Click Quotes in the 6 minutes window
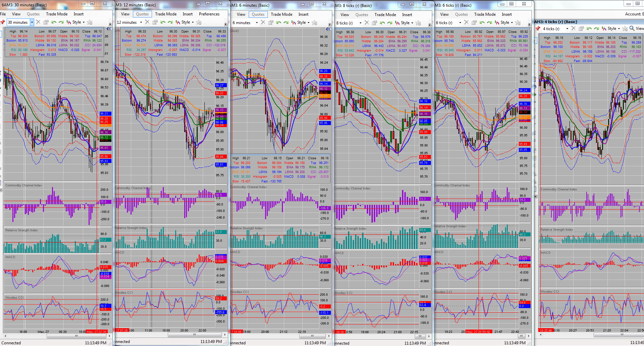 click(258, 14)
